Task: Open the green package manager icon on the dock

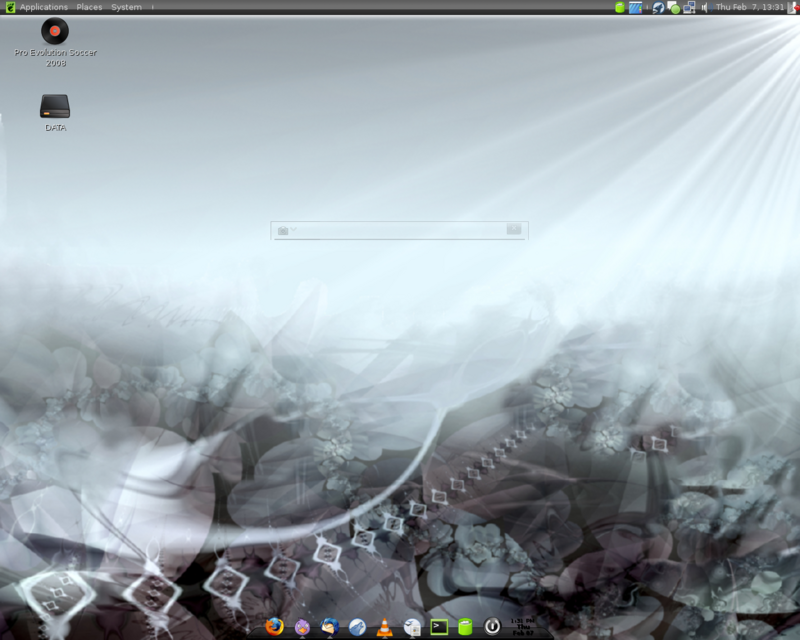Action: (464, 627)
